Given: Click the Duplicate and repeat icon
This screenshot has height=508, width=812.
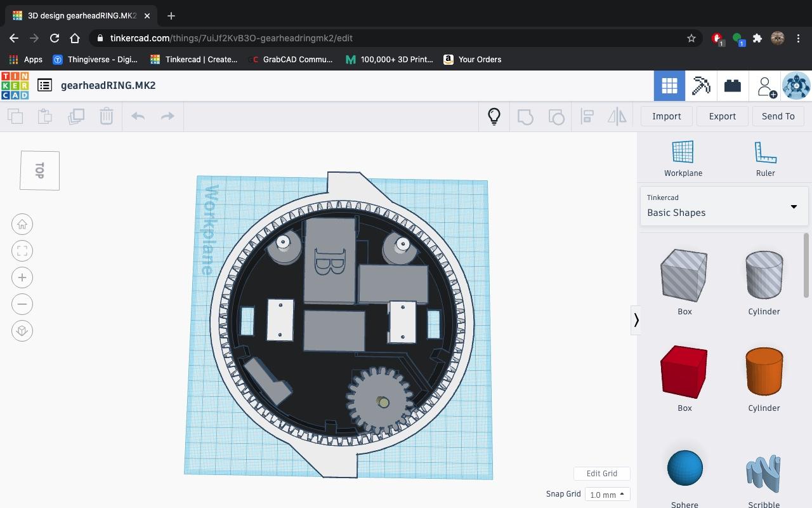Looking at the screenshot, I should pyautogui.click(x=76, y=116).
